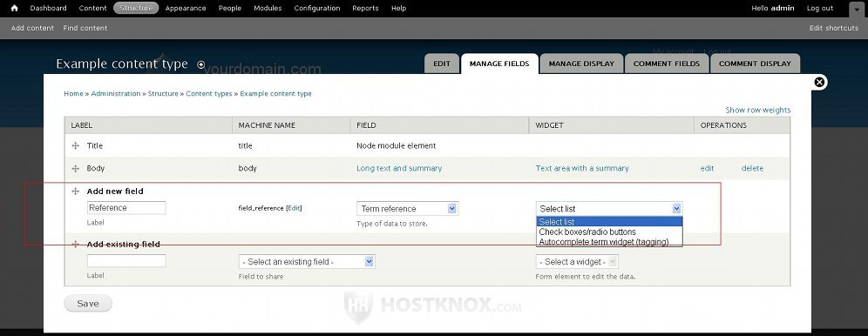The image size is (868, 336).
Task: Open the Select a widget dropdown
Action: [577, 261]
